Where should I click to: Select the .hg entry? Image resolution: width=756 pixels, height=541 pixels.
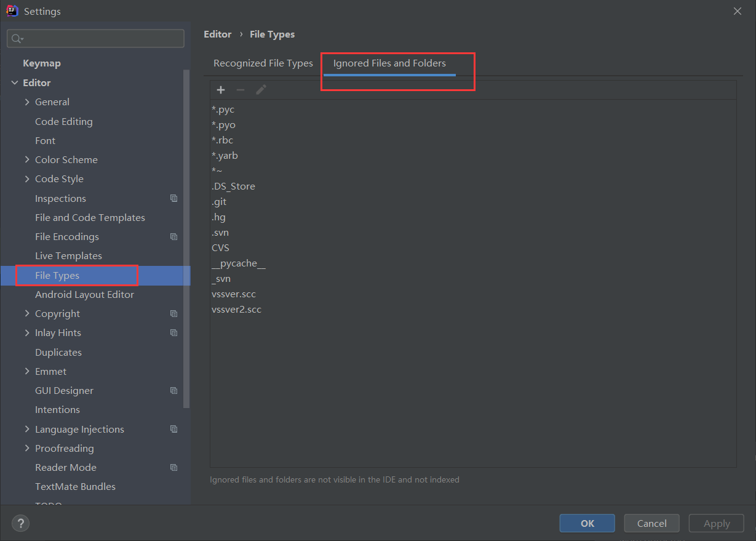pos(218,217)
